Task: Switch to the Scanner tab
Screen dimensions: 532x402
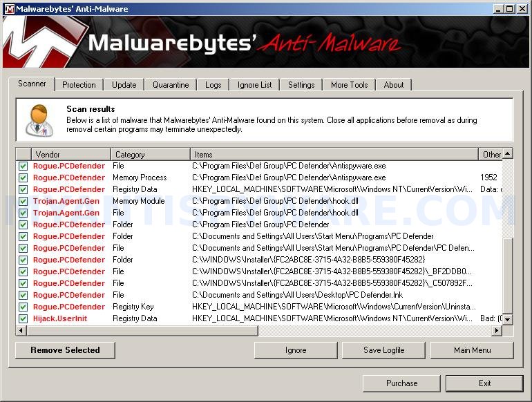Action: click(x=32, y=84)
